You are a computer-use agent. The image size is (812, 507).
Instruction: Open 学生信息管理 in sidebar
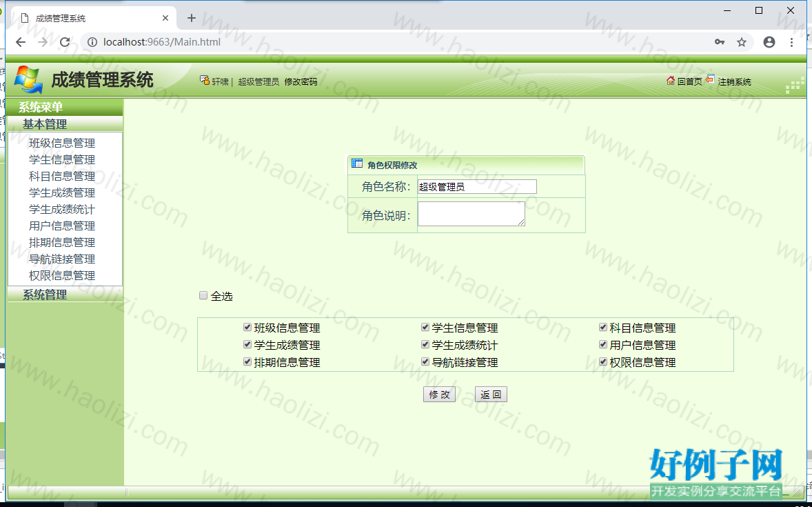click(62, 159)
